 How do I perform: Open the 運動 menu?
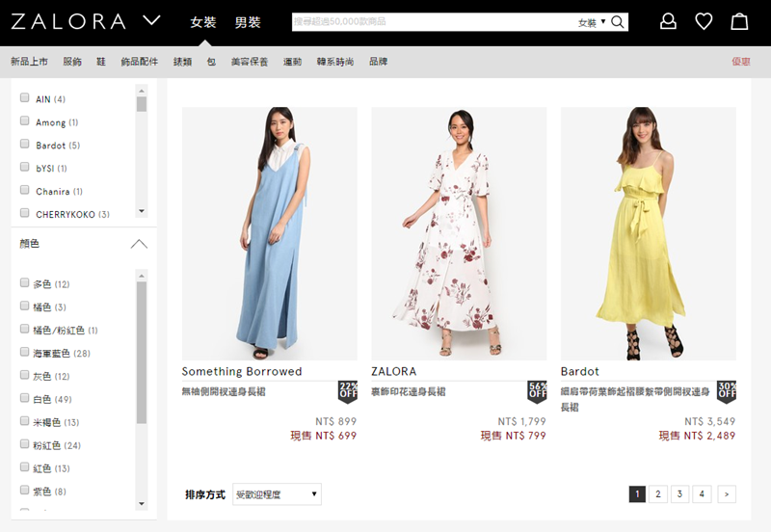pyautogui.click(x=293, y=62)
